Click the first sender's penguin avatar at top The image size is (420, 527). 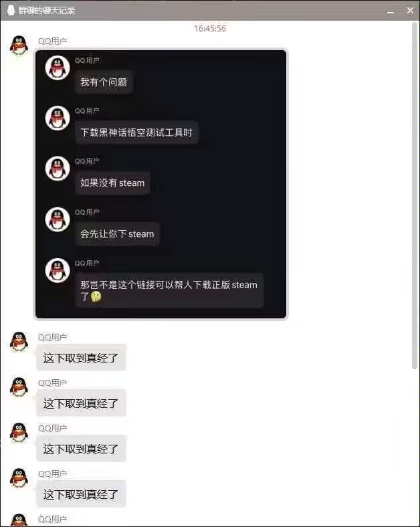click(x=19, y=45)
